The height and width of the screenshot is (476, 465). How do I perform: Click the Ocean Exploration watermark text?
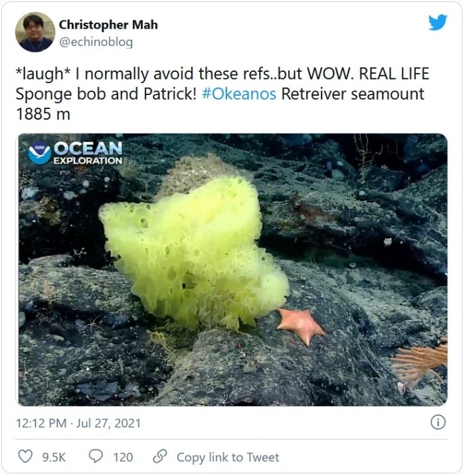tap(88, 152)
